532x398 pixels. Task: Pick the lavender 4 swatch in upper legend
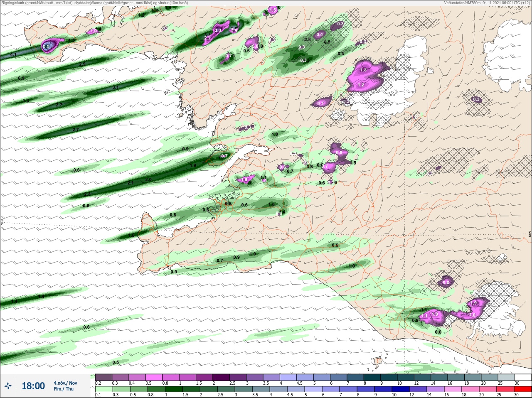(288, 377)
